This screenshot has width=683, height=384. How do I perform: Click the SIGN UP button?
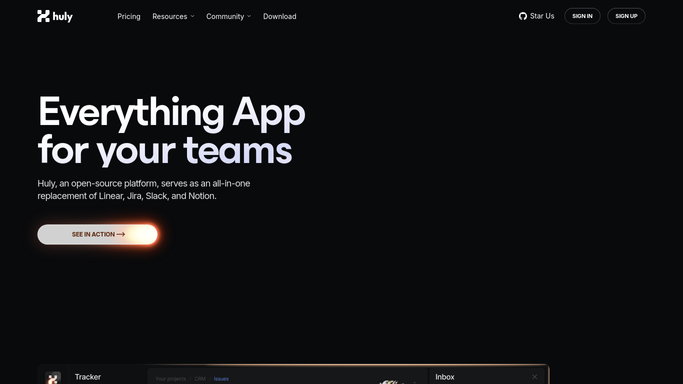[626, 16]
